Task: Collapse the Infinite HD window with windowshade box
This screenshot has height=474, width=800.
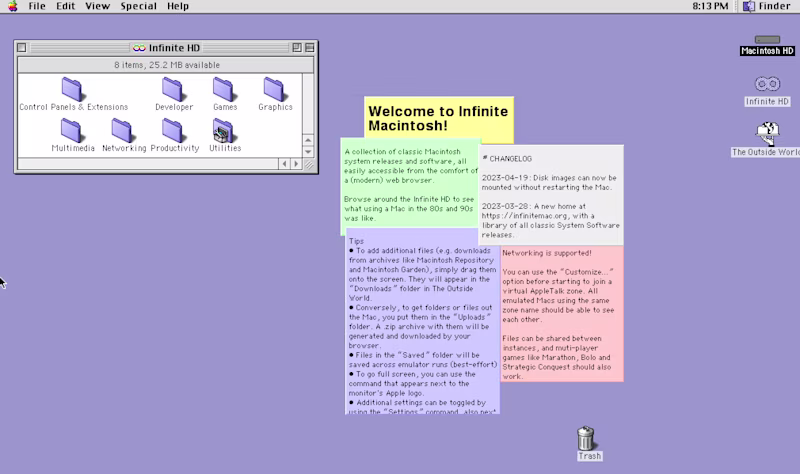Action: 310,47
